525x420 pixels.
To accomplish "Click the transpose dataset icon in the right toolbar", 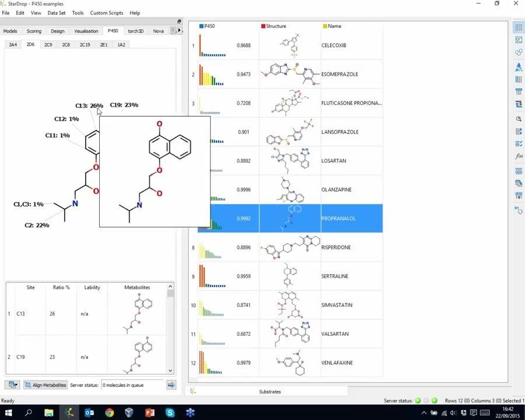I will 518,104.
